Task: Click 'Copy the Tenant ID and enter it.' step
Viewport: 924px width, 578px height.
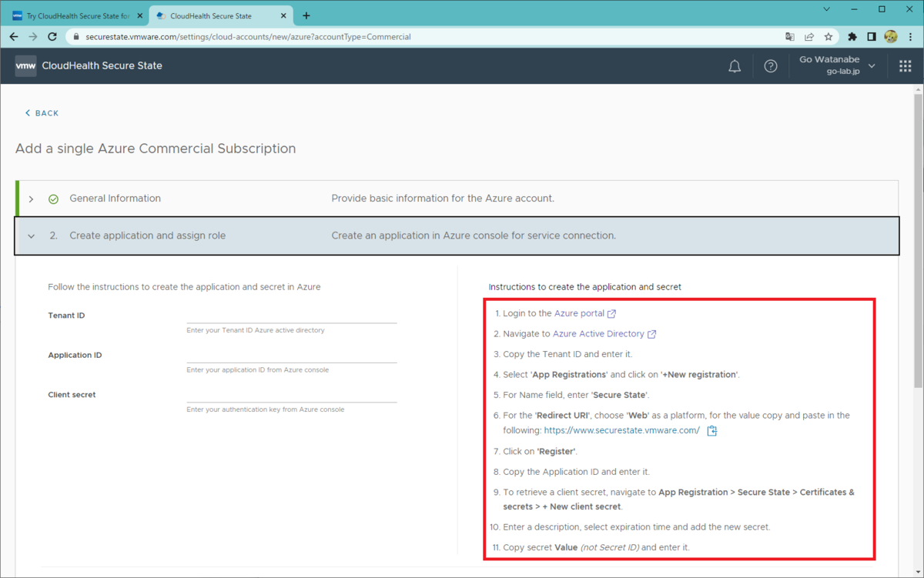Action: [567, 354]
